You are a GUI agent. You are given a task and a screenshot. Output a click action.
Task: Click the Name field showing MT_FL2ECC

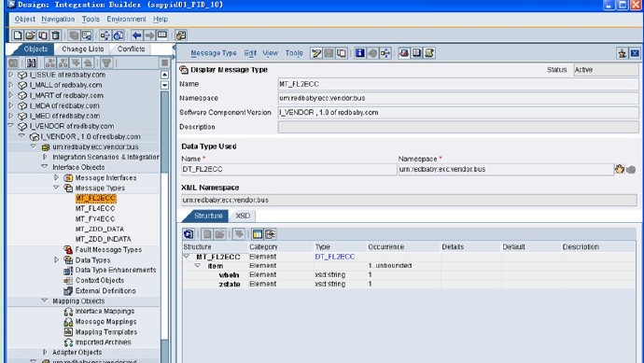[x=458, y=84]
